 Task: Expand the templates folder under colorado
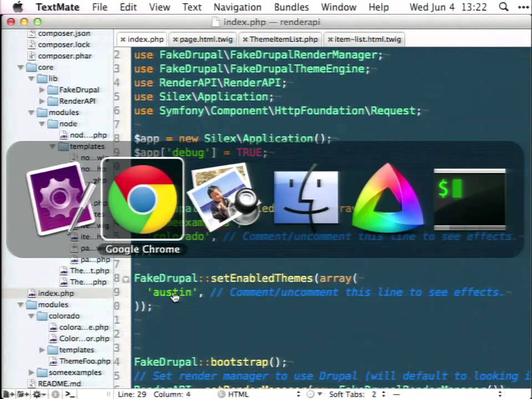click(x=42, y=350)
